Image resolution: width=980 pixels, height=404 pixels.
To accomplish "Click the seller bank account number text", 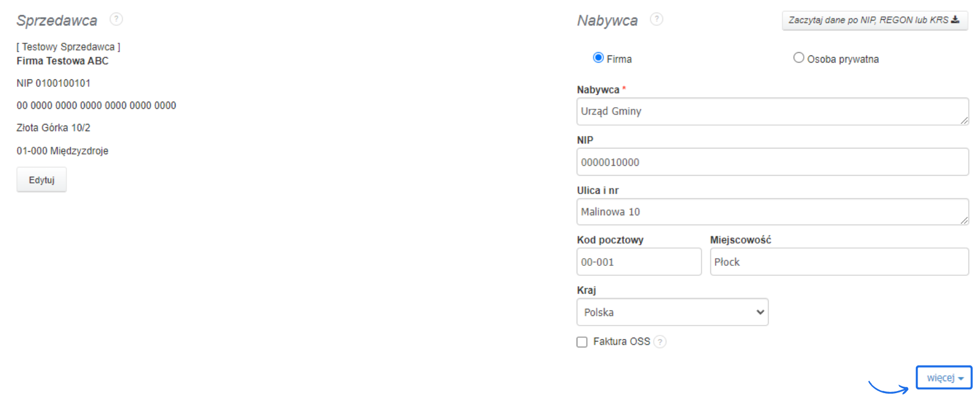I will [96, 105].
